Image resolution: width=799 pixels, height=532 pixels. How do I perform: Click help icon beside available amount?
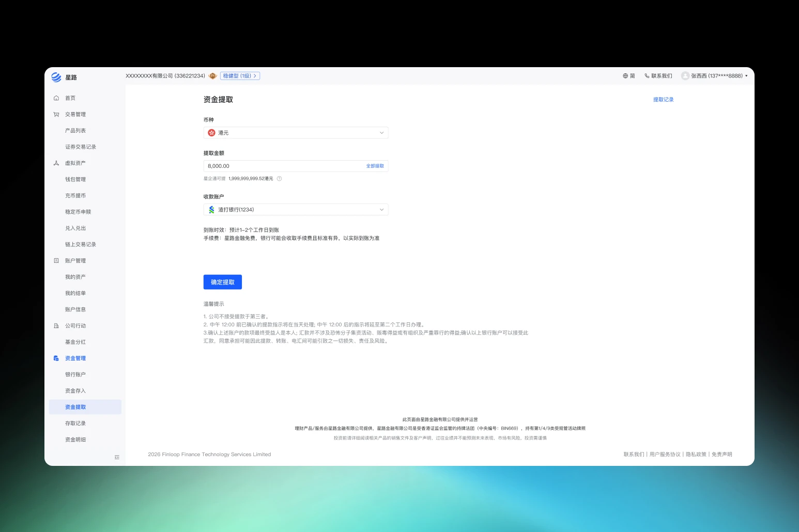click(279, 179)
